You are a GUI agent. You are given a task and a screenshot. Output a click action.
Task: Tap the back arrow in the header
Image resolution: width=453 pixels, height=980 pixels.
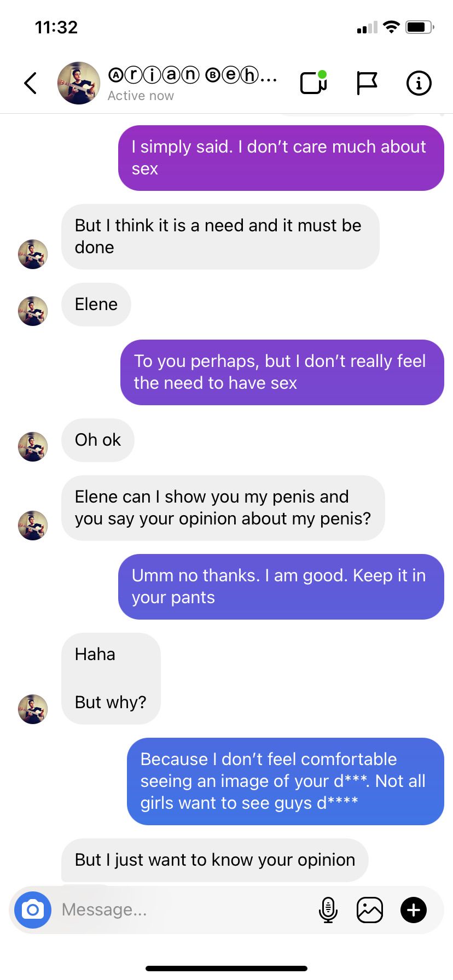click(x=31, y=83)
